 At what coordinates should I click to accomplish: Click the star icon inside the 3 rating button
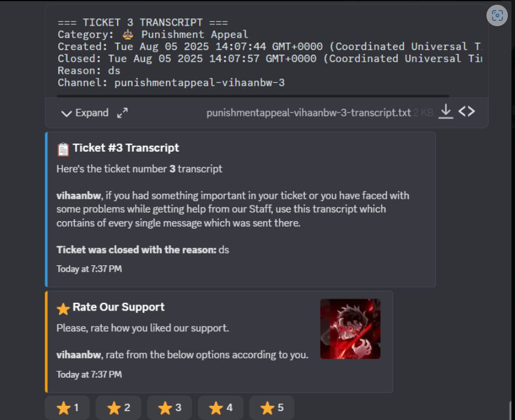click(x=165, y=408)
